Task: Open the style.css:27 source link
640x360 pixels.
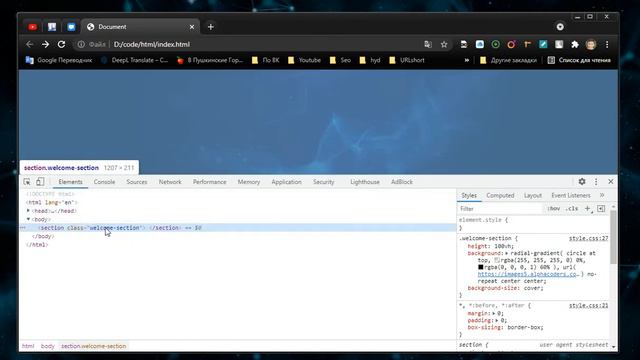Action: point(589,238)
